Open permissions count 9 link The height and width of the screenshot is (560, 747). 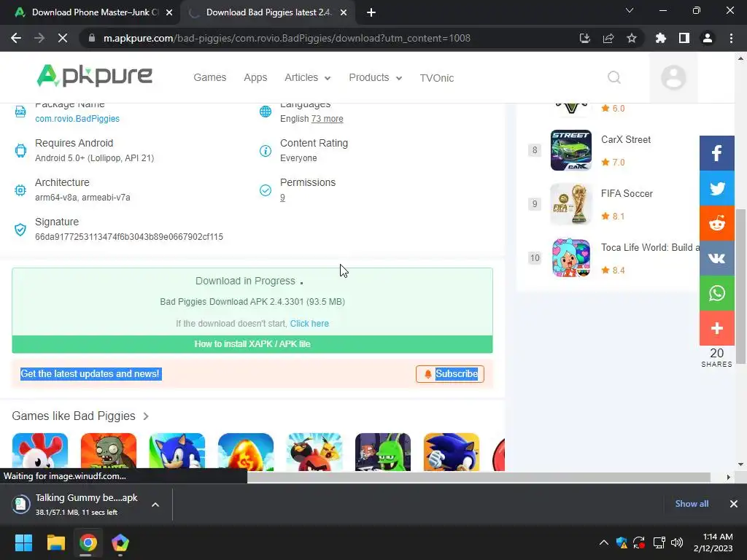pyautogui.click(x=282, y=197)
